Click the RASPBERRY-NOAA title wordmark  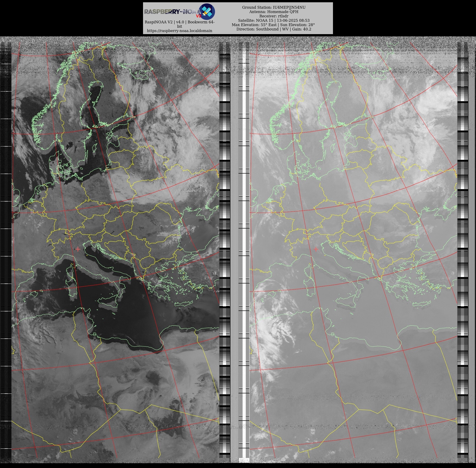coord(173,11)
